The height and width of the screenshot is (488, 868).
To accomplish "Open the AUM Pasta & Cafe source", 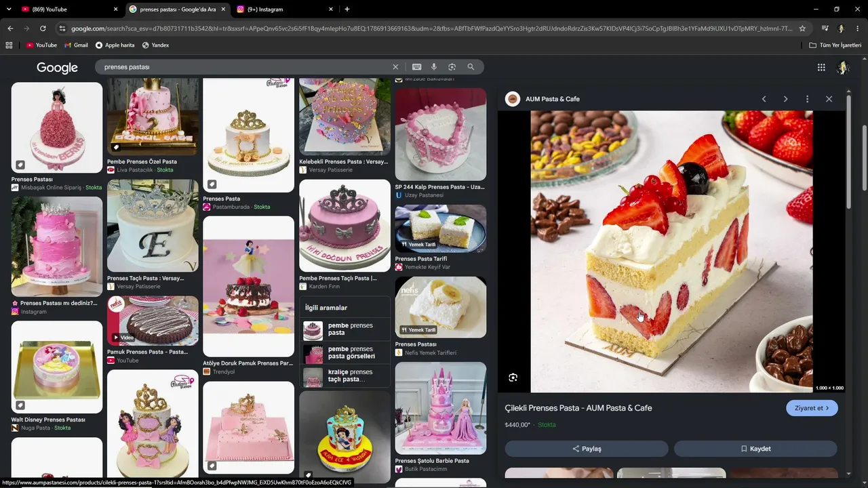I will [543, 99].
